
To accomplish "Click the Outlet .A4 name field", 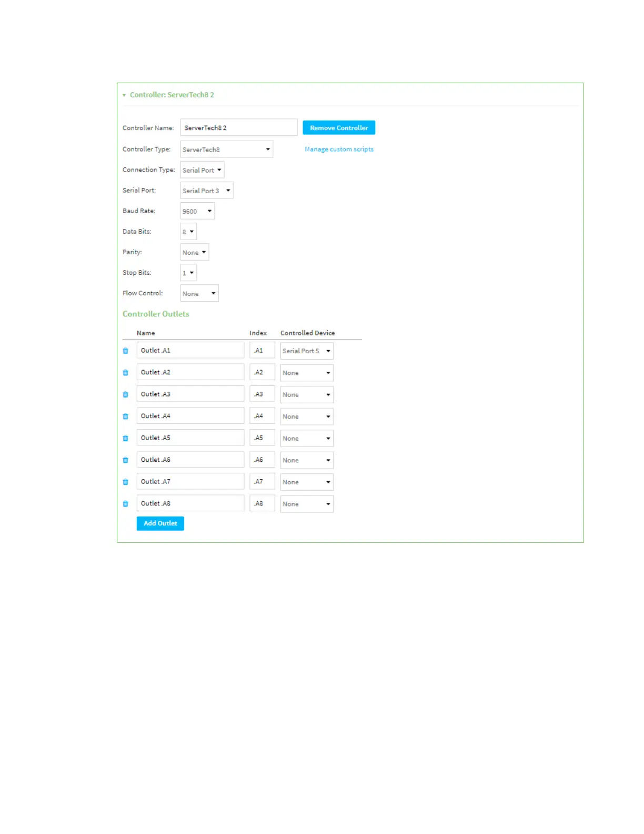I will coord(190,416).
